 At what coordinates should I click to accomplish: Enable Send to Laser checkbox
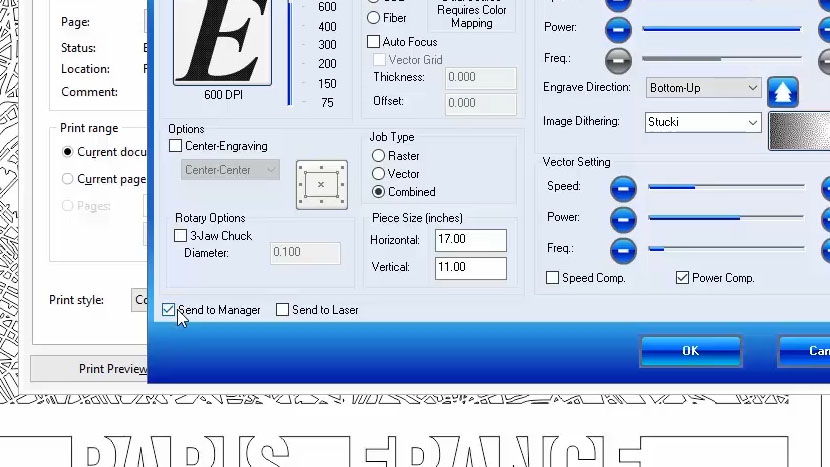pos(283,310)
